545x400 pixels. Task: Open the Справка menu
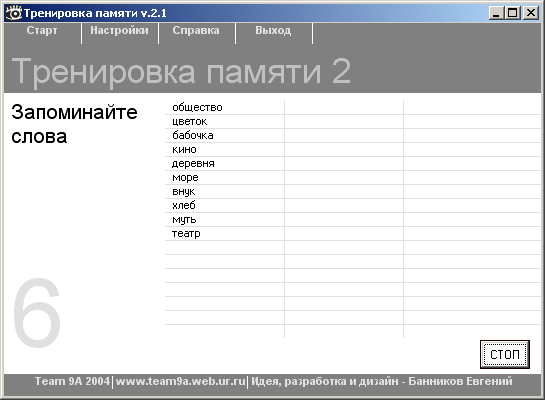pyautogui.click(x=196, y=31)
